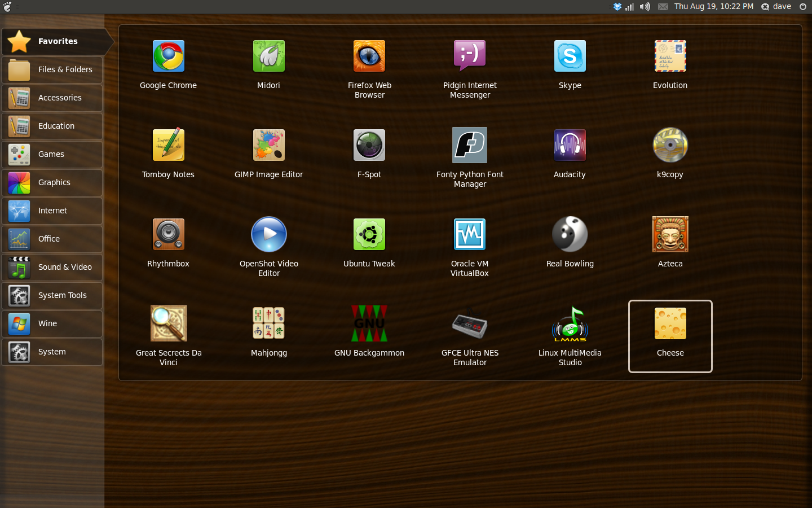Open Pidgin Internet Messenger
Viewport: 812px width, 508px height.
pyautogui.click(x=470, y=69)
